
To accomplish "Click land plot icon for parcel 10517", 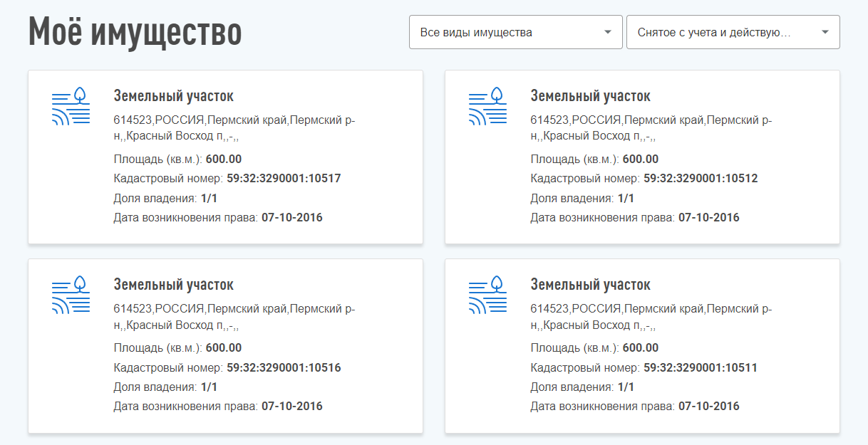I will (x=71, y=106).
